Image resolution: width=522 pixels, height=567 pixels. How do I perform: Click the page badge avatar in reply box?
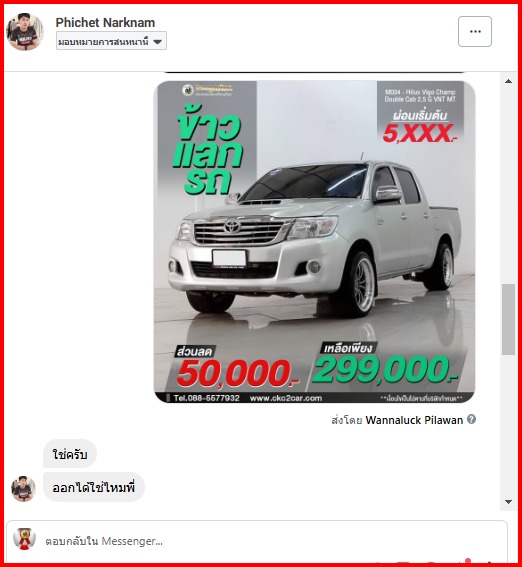coord(24,539)
